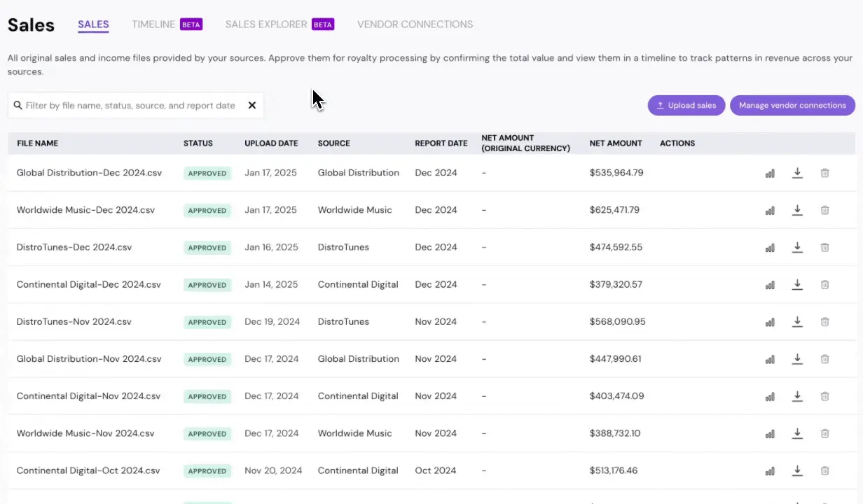The width and height of the screenshot is (863, 504).
Task: Click net amount $625,471.79
Action: [x=614, y=210]
